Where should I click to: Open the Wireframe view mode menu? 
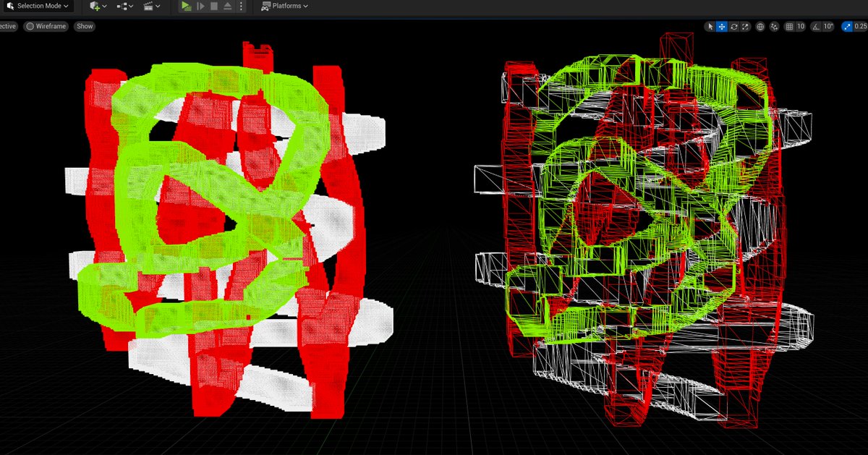pos(46,26)
